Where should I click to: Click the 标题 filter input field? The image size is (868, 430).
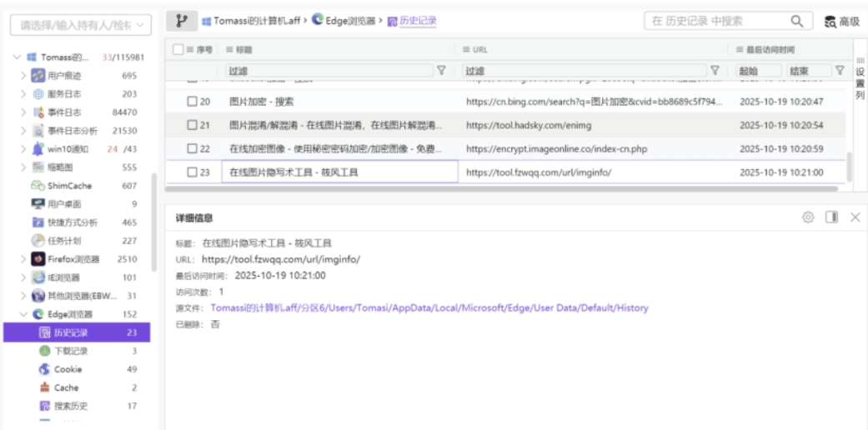point(329,70)
